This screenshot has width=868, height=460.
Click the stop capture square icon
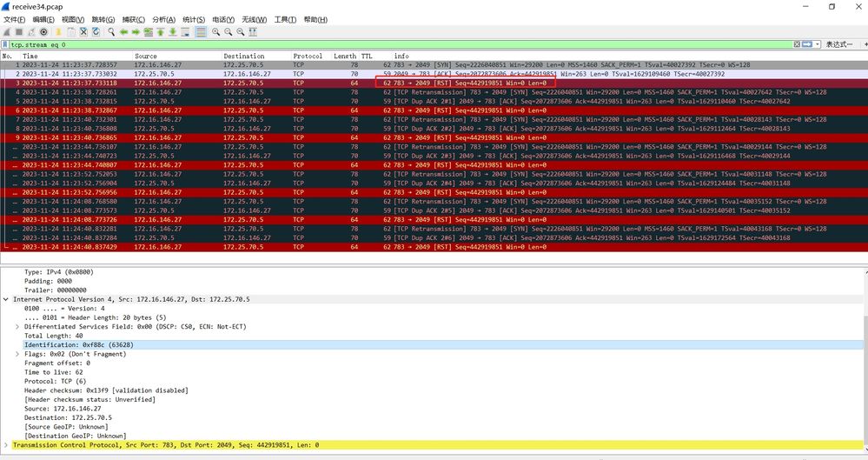coord(19,32)
